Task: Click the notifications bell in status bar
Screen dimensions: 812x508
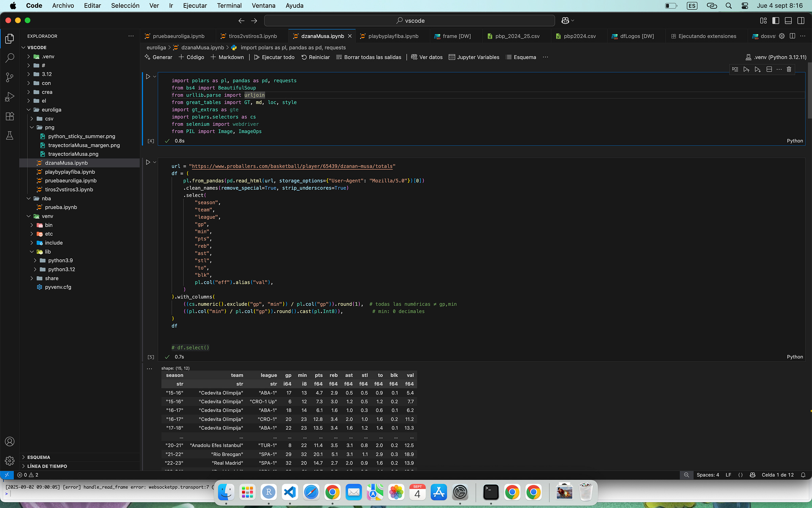Action: coord(803,475)
